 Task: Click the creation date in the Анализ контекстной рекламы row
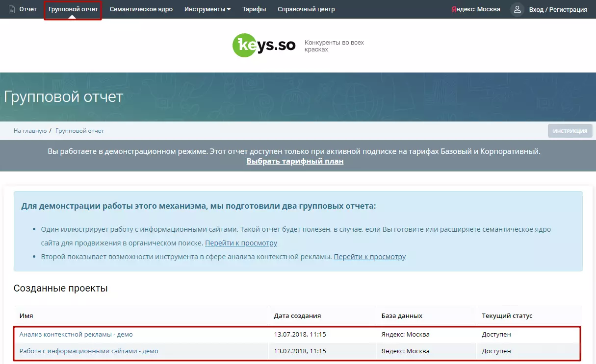300,335
